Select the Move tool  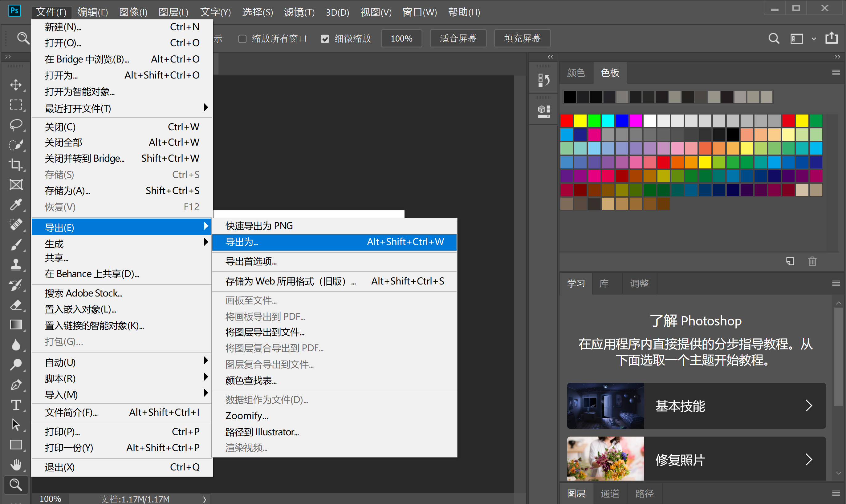point(16,85)
